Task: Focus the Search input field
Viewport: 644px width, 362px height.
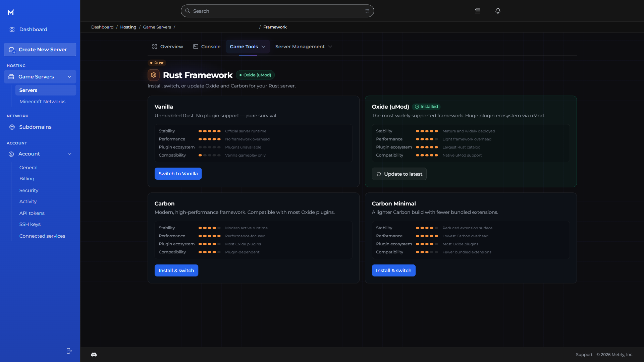Action: (x=277, y=11)
